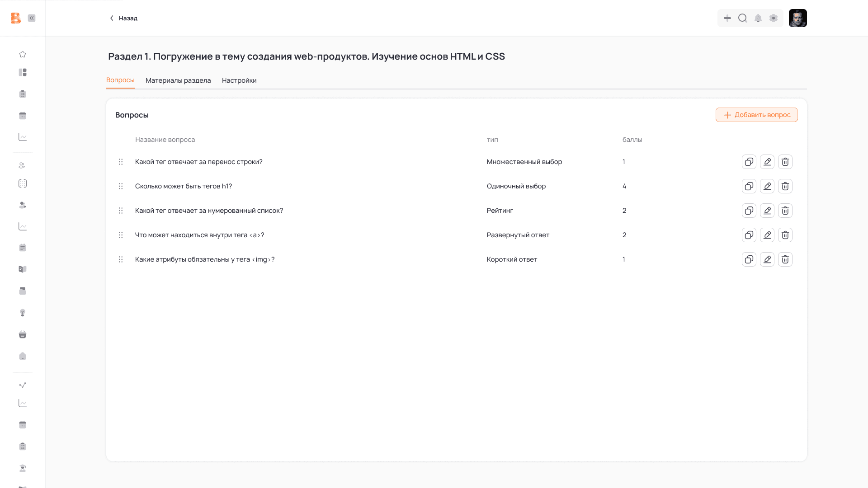The image size is (868, 488).
Task: Open notifications bell icon
Action: coord(758,18)
